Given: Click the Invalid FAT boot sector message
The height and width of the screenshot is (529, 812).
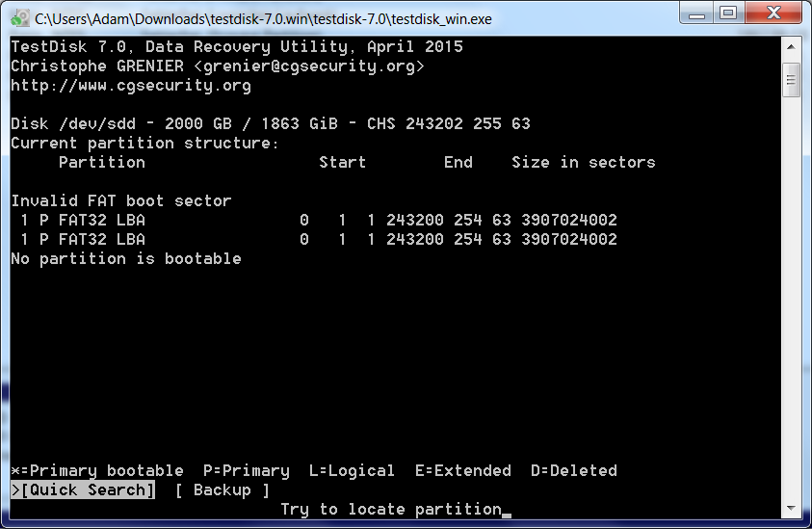Looking at the screenshot, I should point(120,200).
